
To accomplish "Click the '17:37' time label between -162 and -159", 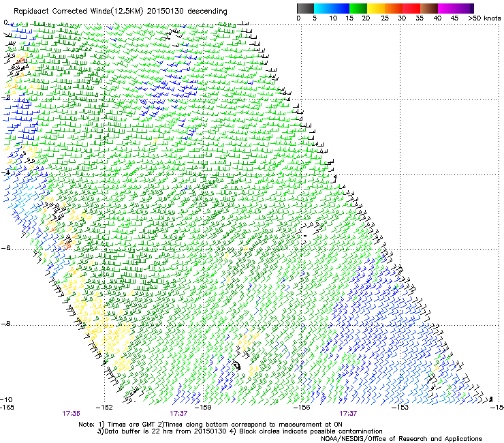I will point(178,414).
